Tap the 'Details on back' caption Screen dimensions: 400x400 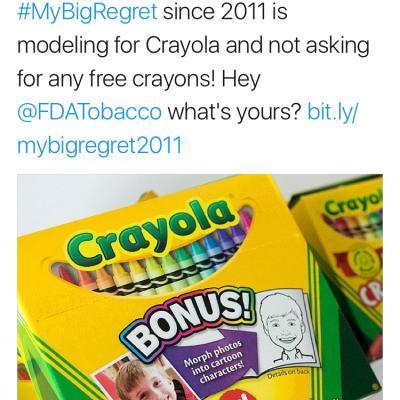click(x=289, y=373)
